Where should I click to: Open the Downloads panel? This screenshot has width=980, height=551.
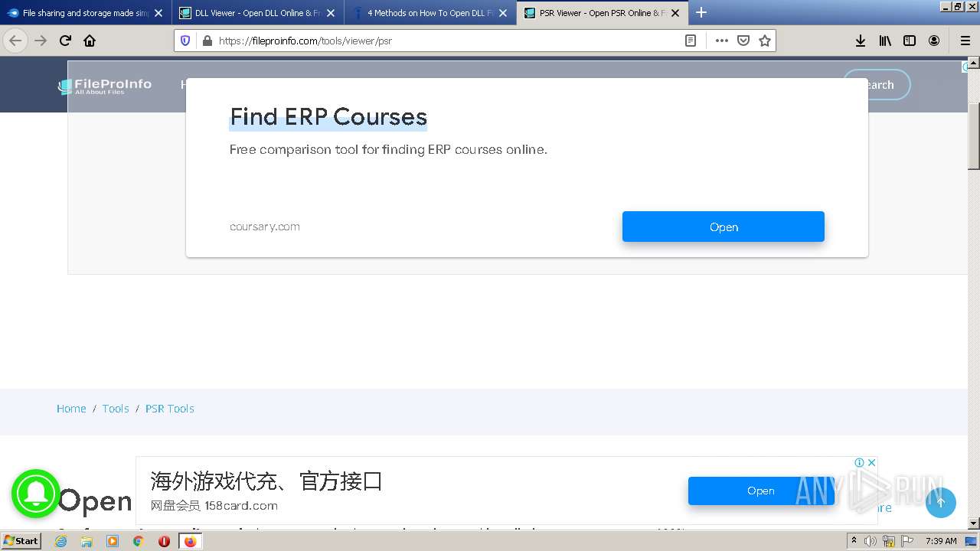861,41
